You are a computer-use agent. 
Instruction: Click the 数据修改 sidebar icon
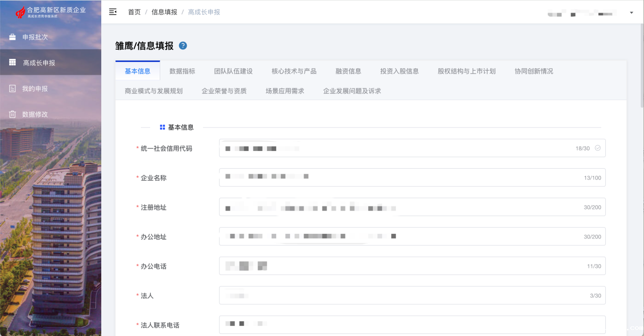click(11, 114)
